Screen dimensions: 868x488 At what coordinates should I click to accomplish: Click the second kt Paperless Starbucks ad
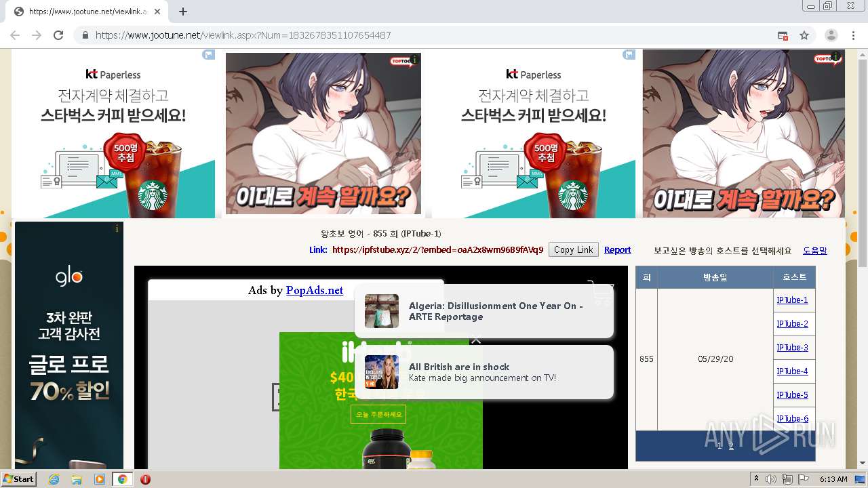(534, 134)
